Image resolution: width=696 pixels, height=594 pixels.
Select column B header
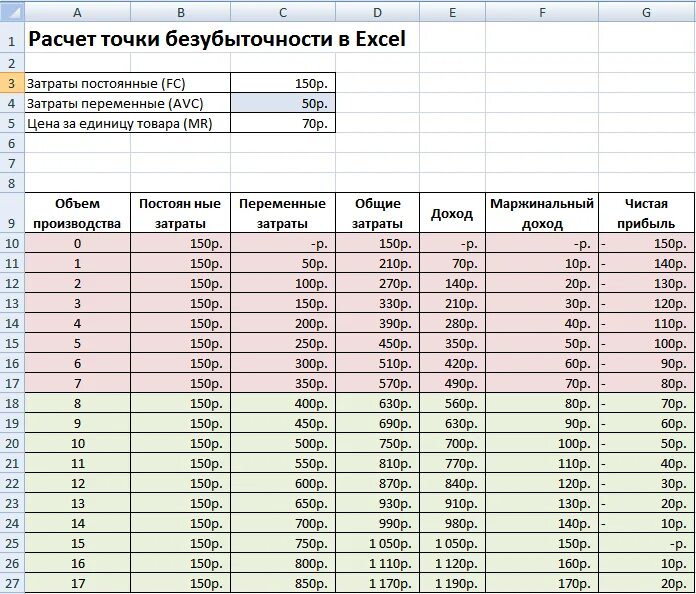(181, 12)
